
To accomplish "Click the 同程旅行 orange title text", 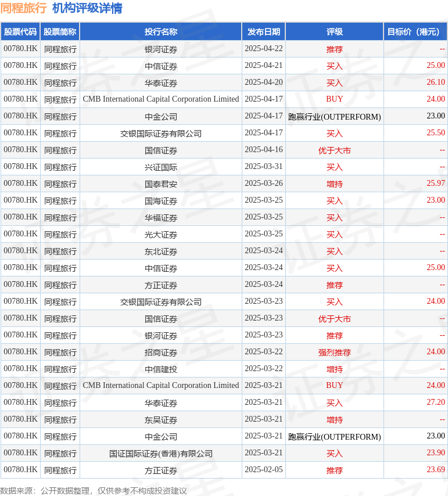I will tap(23, 8).
